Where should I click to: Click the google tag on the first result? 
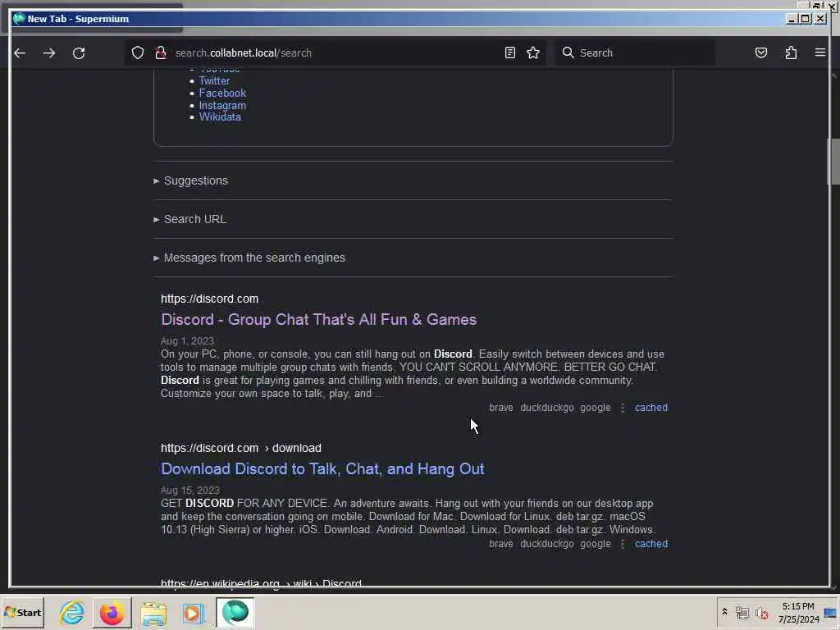click(x=596, y=408)
